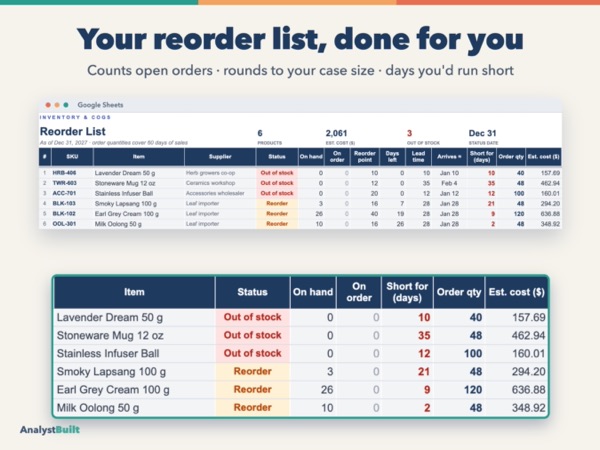Select the 'INVENTORY & COGS' label
Viewport: 600px width, 450px height.
75,117
